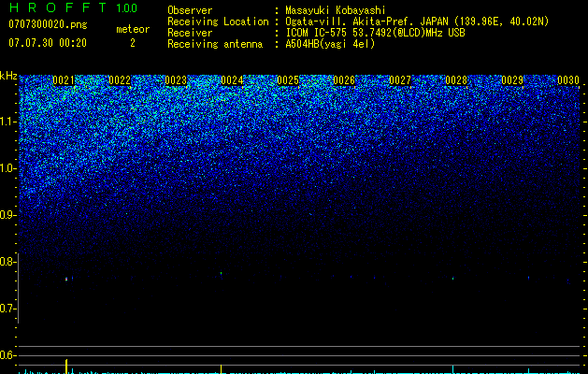The width and height of the screenshot is (588, 374).
Task: Click the 0029 time marker
Action: (512, 80)
